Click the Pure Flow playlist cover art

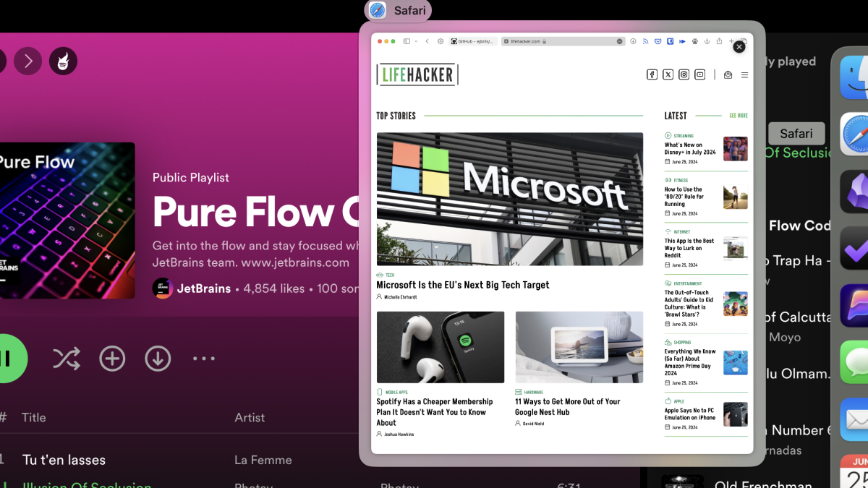pos(67,221)
